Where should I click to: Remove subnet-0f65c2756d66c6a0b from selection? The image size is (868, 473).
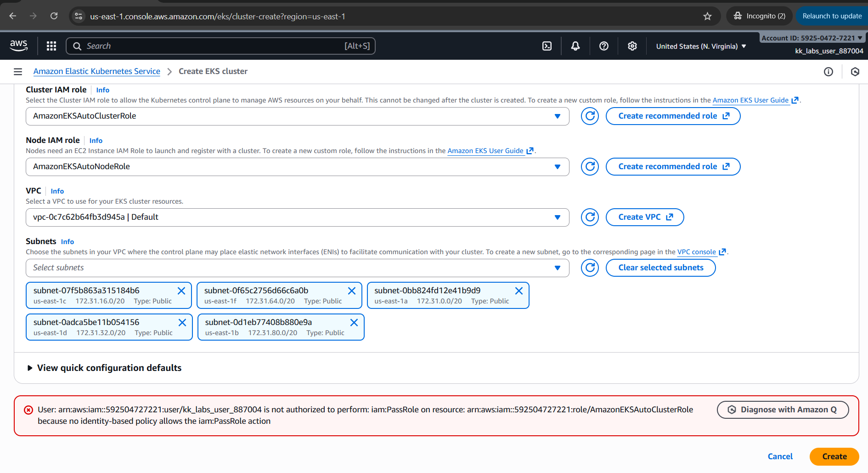click(x=352, y=291)
